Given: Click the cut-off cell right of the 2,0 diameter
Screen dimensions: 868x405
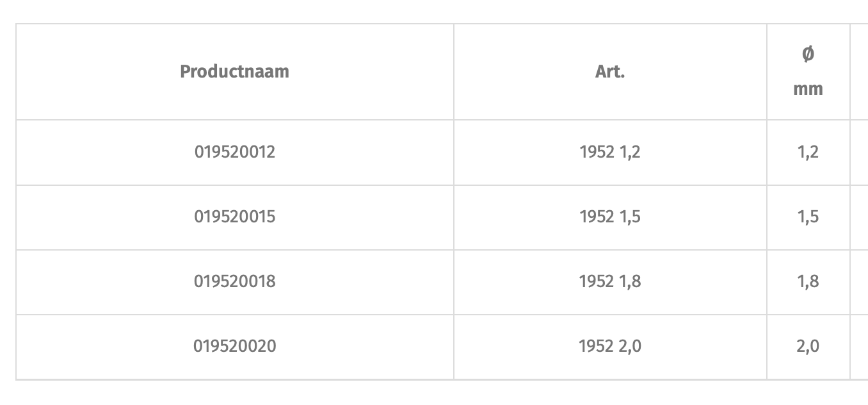Looking at the screenshot, I should pyautogui.click(x=859, y=347).
